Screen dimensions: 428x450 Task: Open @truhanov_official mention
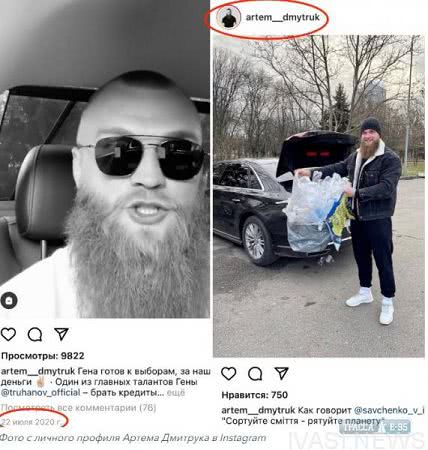[x=40, y=393]
